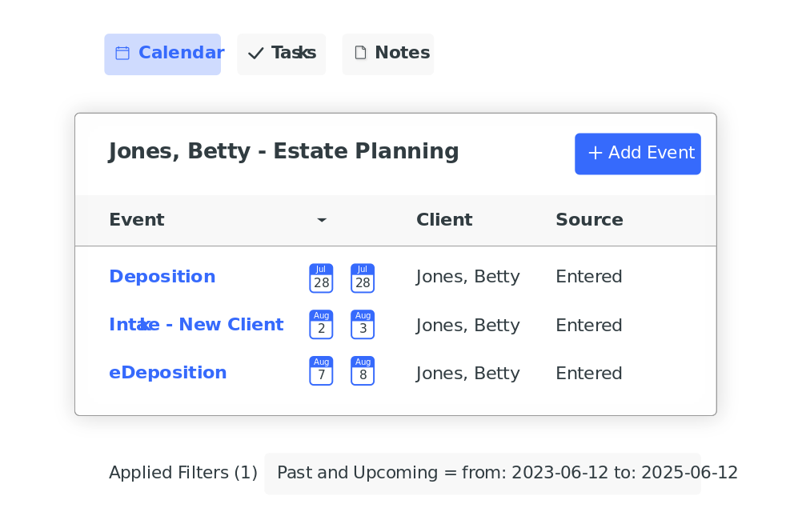Image resolution: width=786 pixels, height=532 pixels.
Task: Click the Aug 8 date icon
Action: [363, 371]
